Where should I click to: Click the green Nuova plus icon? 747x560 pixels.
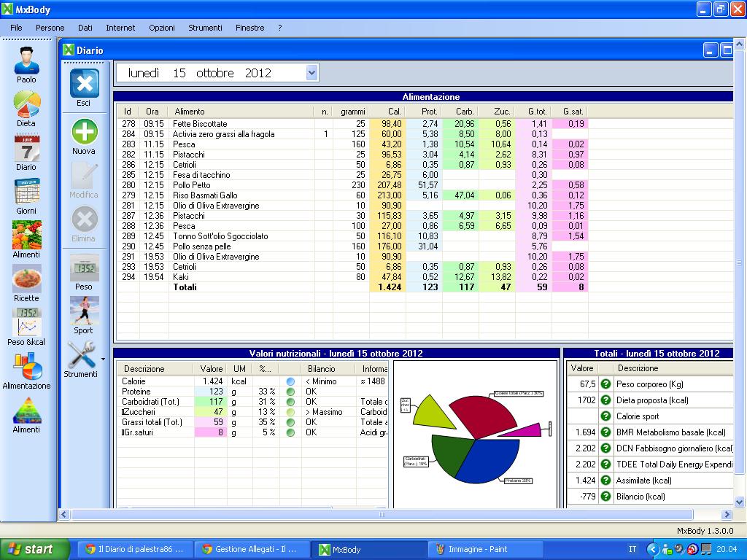click(84, 132)
